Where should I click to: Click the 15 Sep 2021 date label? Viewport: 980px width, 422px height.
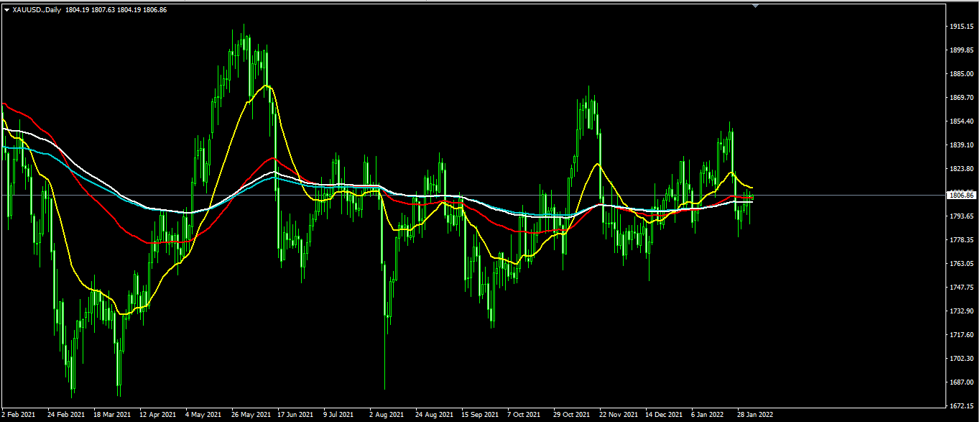click(480, 415)
